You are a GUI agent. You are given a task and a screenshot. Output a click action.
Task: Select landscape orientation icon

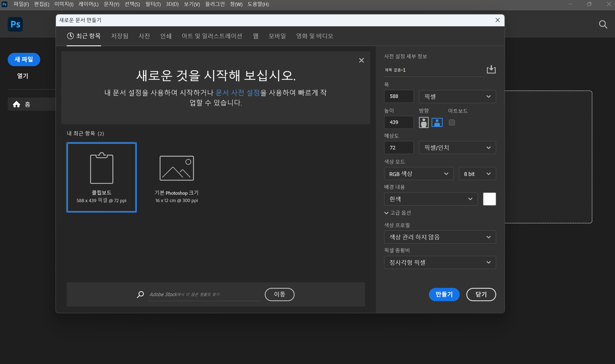(437, 122)
